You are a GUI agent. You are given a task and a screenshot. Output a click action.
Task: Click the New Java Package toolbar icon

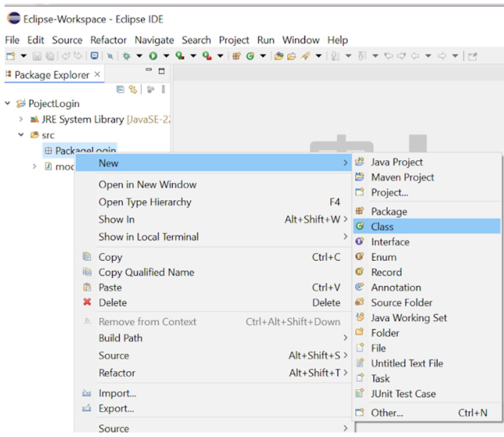click(x=236, y=56)
